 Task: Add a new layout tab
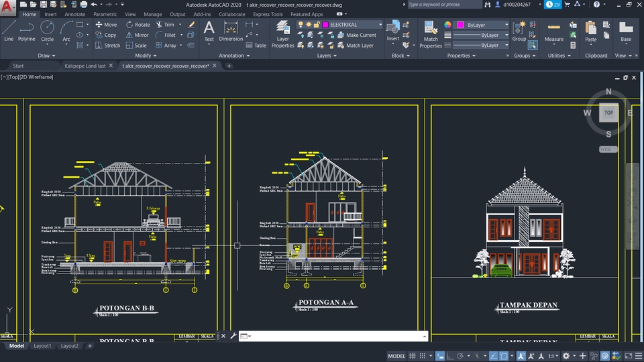click(89, 346)
